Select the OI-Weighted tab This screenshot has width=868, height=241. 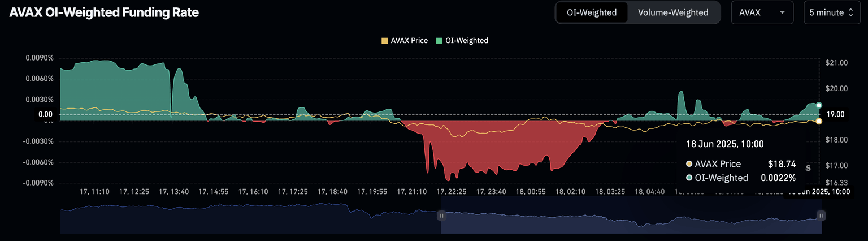592,12
